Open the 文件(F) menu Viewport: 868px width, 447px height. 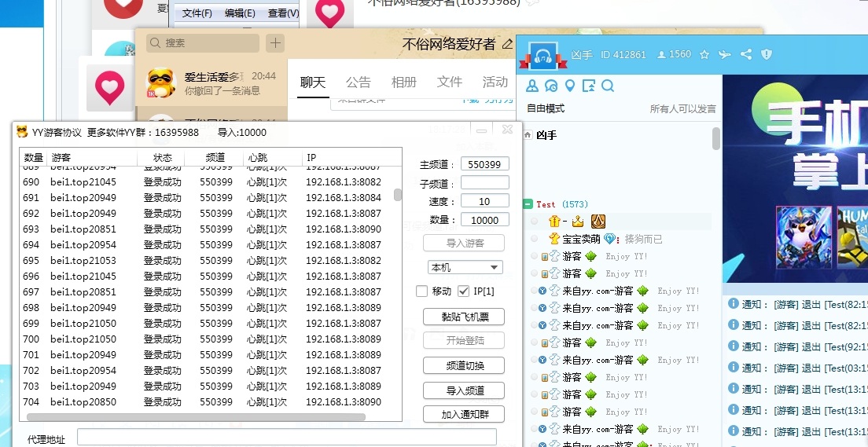[x=197, y=13]
